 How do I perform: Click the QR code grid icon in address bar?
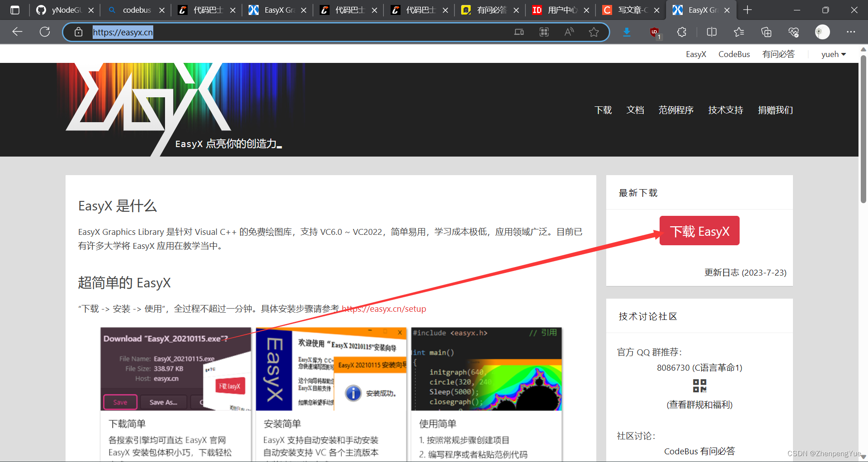(544, 32)
